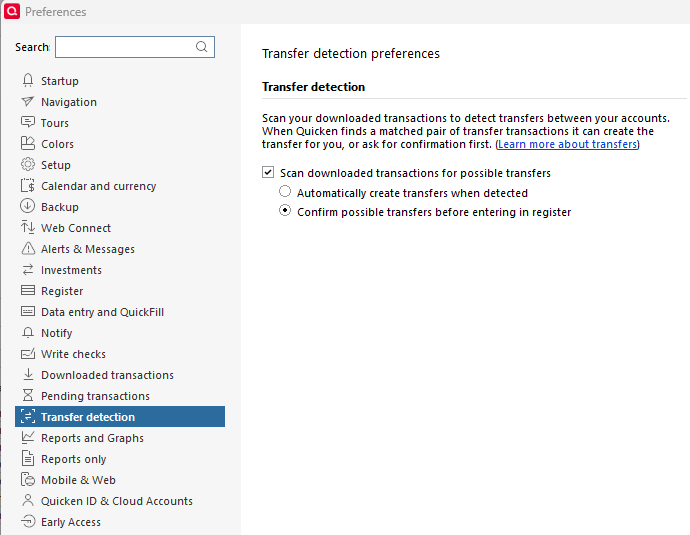Select Confirm possible transfers before entering
690x535 pixels.
[285, 211]
